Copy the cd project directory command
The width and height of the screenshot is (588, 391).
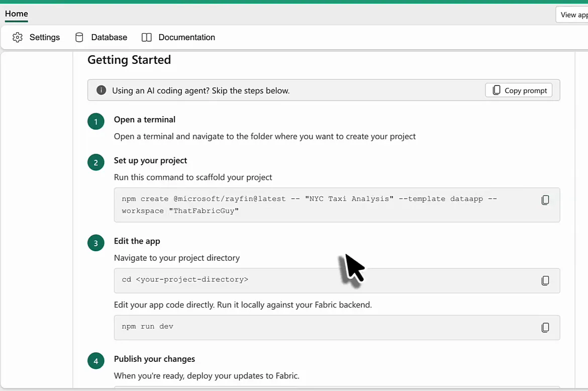[545, 280]
